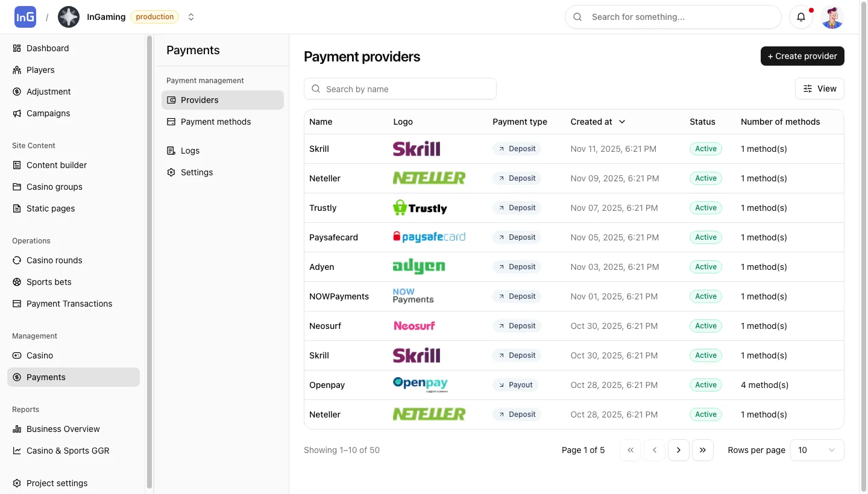Switch to the Payment methods section
Viewport: 868px width, 494px height.
[x=215, y=122]
